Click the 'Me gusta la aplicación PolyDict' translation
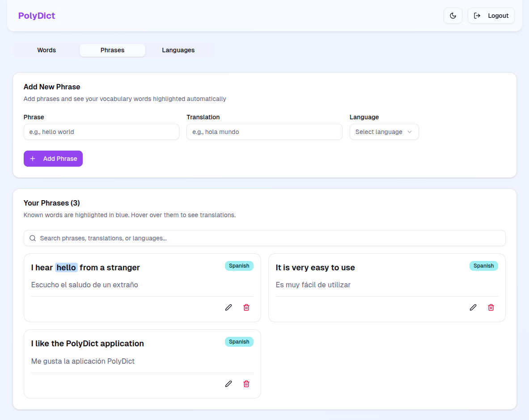 point(83,361)
